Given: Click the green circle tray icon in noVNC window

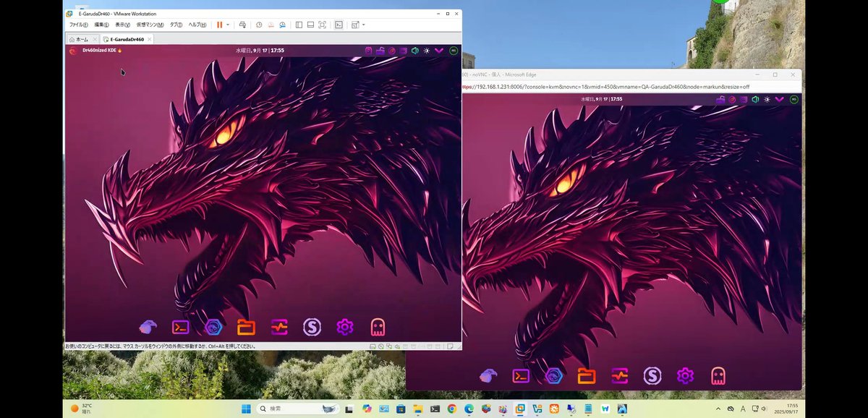Looking at the screenshot, I should 794,99.
